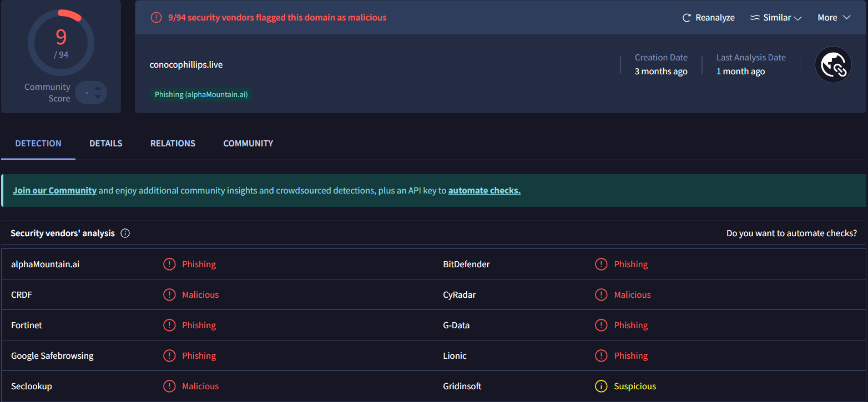
Task: Click Gridinsoft Suspicious info icon
Action: point(601,386)
